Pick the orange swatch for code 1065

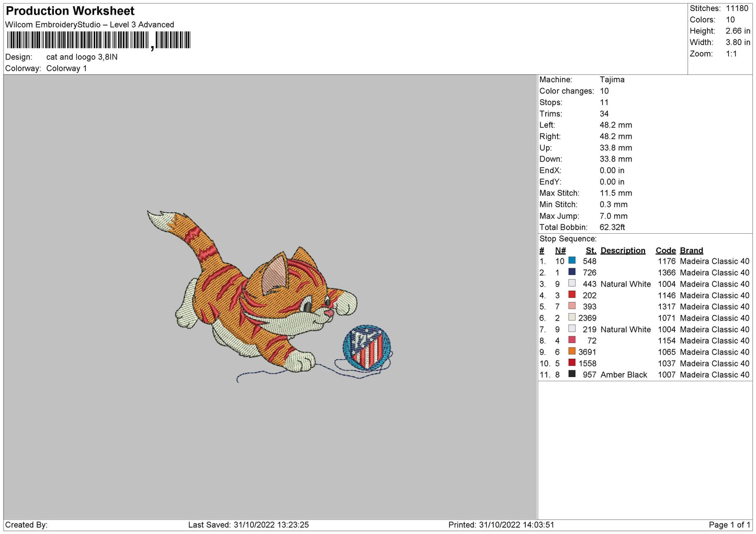pos(572,351)
